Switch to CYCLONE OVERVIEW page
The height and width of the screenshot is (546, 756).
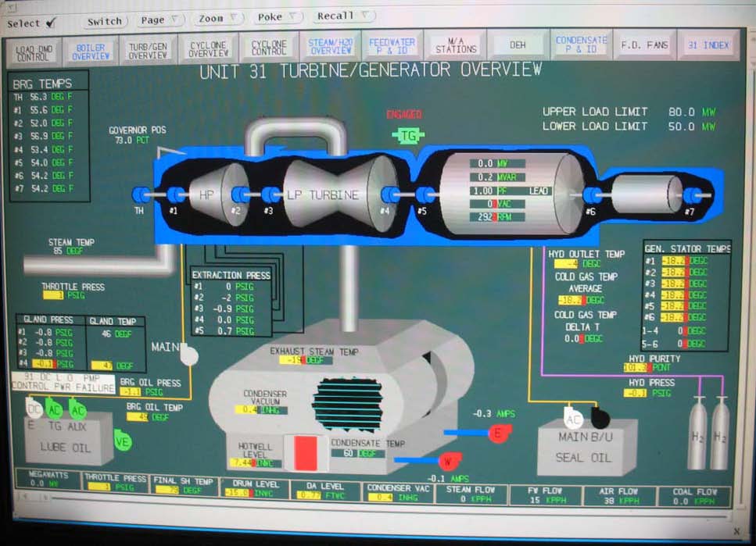pyautogui.click(x=208, y=48)
